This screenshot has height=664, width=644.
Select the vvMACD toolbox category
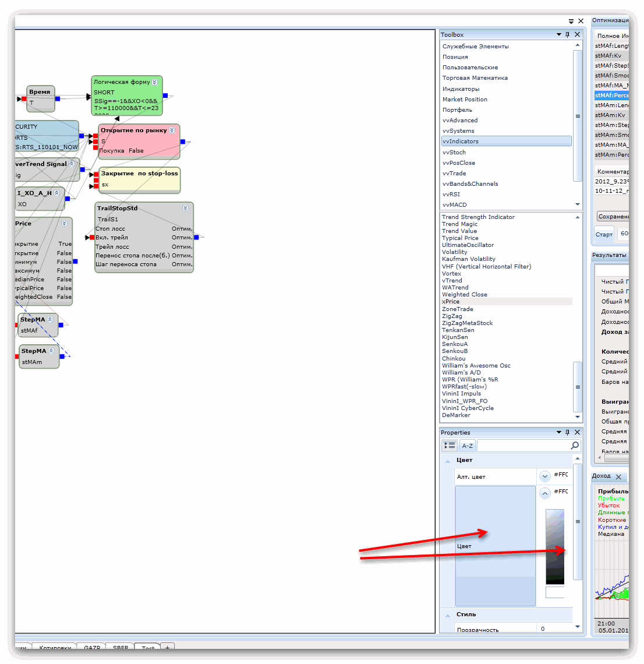(455, 204)
